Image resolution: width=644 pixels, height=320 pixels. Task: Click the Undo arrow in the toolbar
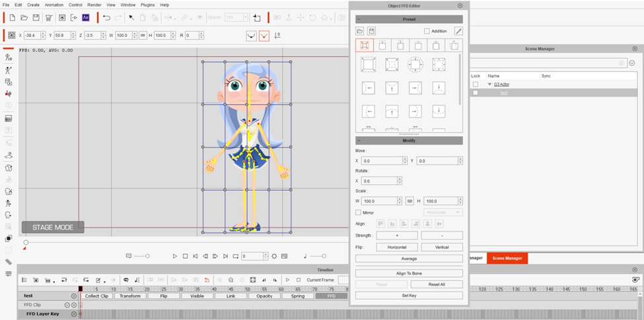(106, 18)
